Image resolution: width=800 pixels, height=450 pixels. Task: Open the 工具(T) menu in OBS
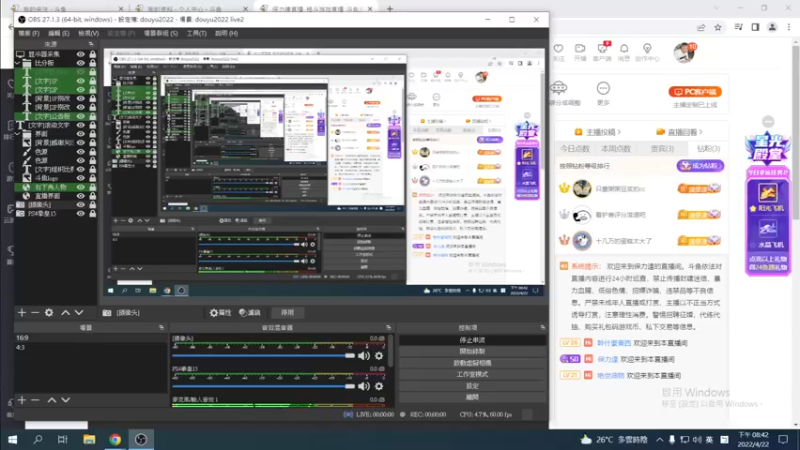tap(196, 33)
